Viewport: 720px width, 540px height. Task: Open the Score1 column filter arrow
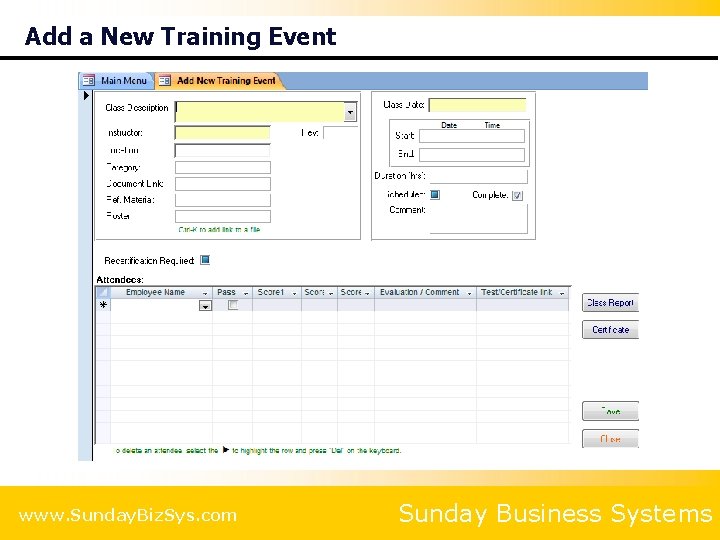(295, 293)
